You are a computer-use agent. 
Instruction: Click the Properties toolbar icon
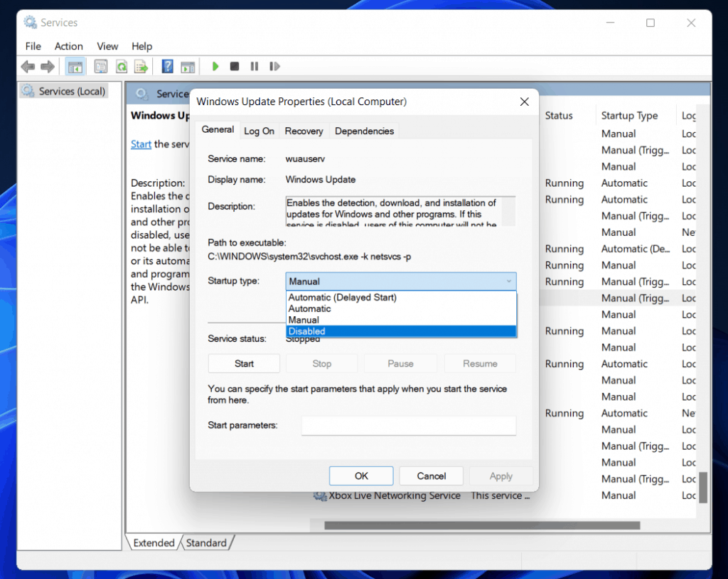[x=101, y=66]
